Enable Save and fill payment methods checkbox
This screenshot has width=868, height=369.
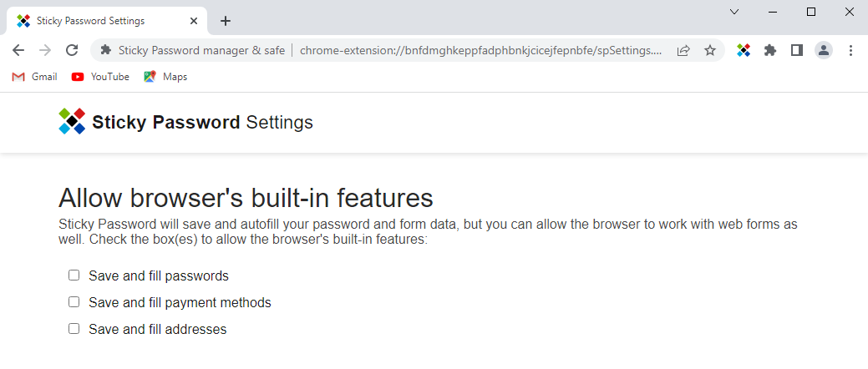74,301
